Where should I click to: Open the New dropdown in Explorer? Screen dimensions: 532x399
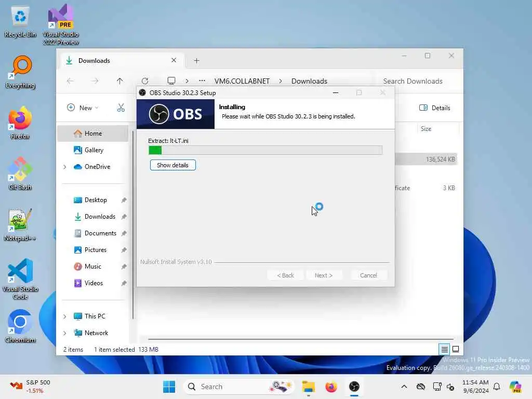pos(83,108)
